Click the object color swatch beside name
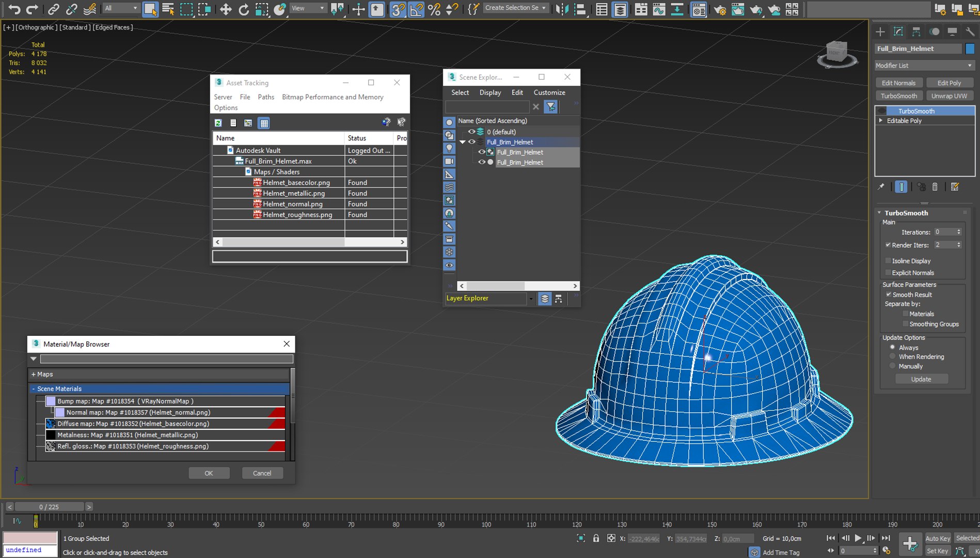The height and width of the screenshot is (558, 980). click(970, 49)
